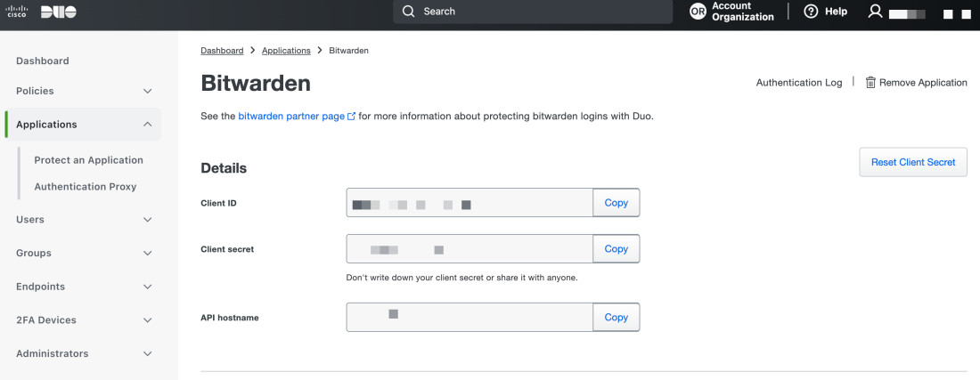Copy the Client ID

[616, 203]
